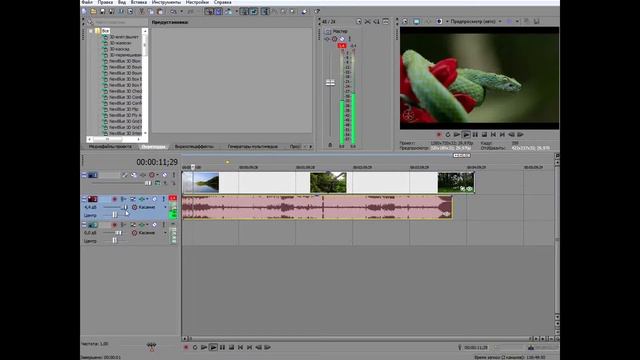Click Preview on External Monitor icon
The image size is (640, 360).
416,21
